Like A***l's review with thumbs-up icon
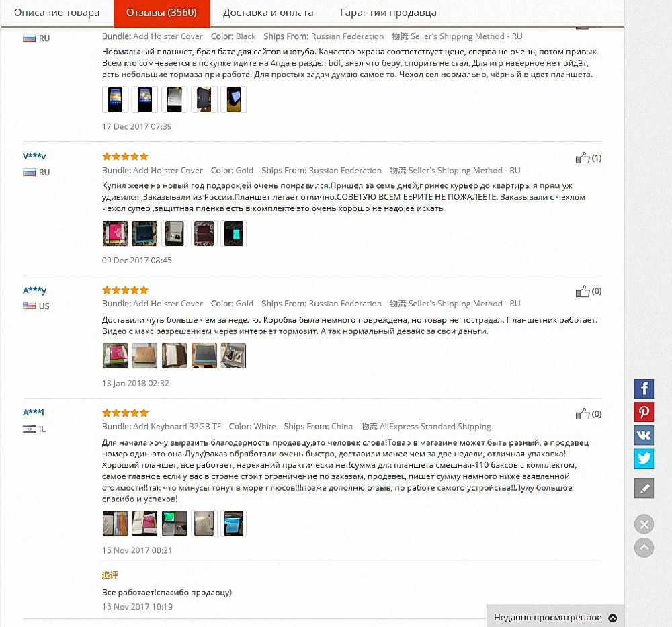Image resolution: width=672 pixels, height=627 pixels. click(x=583, y=414)
